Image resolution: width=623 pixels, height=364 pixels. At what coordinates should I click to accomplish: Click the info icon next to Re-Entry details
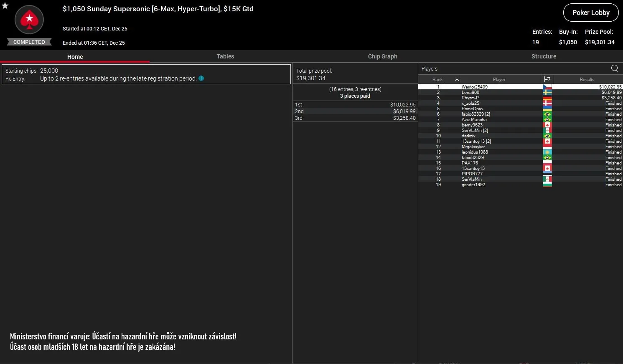[201, 78]
